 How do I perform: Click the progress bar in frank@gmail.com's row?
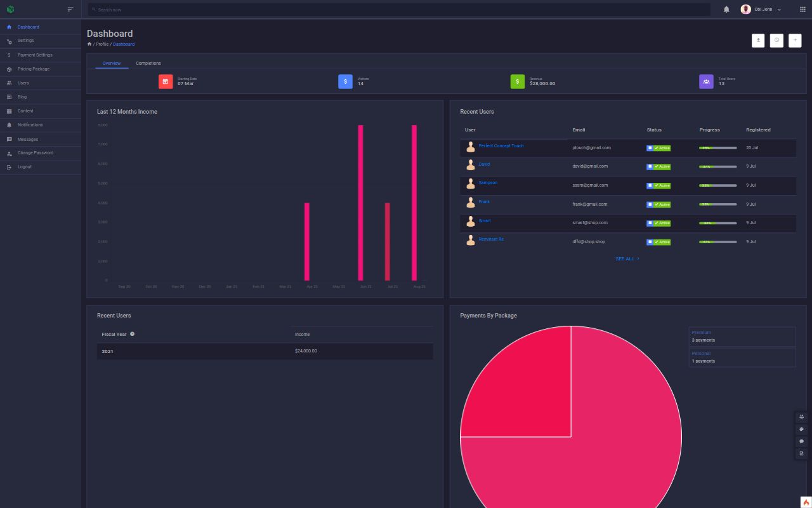[x=718, y=204]
